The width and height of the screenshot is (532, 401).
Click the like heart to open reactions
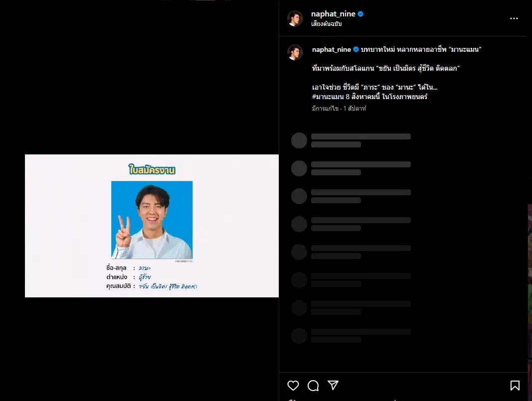293,385
